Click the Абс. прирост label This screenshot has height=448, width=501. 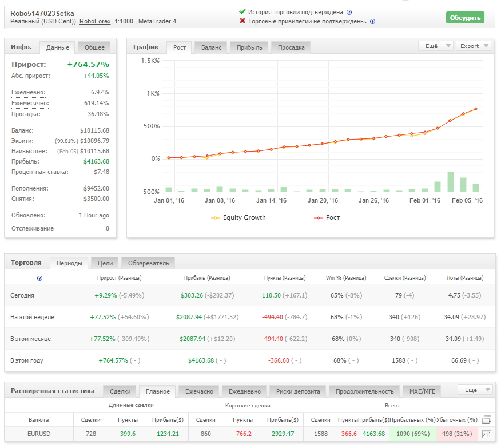31,76
